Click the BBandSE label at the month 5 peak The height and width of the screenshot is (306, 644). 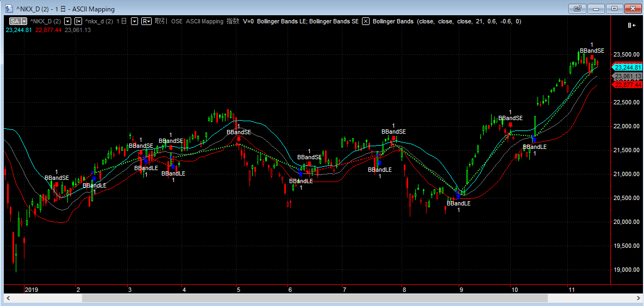pos(239,132)
